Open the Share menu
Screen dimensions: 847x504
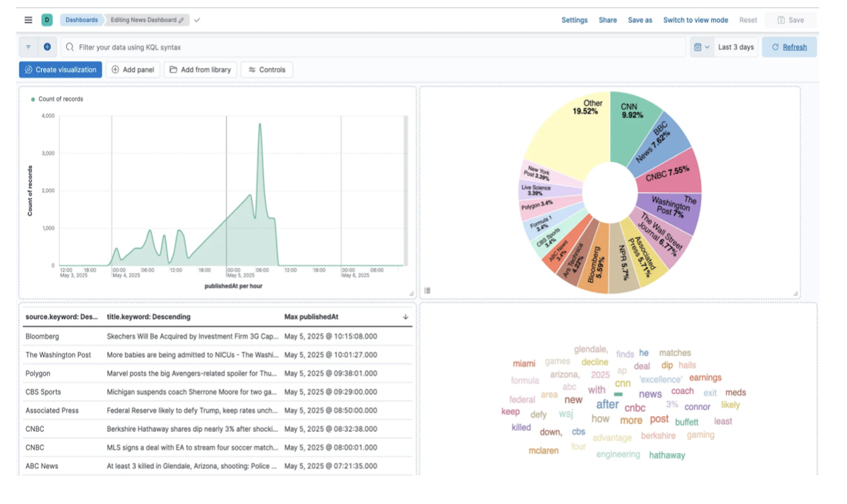(607, 20)
